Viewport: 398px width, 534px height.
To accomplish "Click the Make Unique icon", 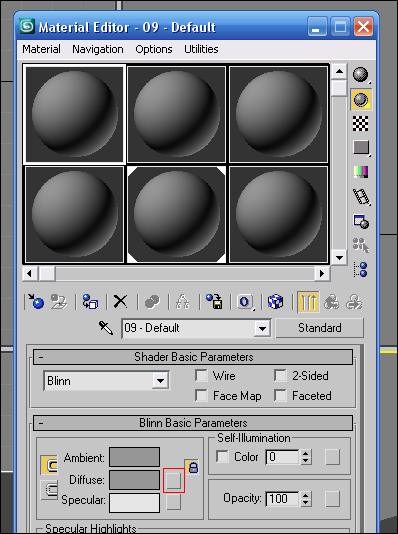I will (182, 301).
